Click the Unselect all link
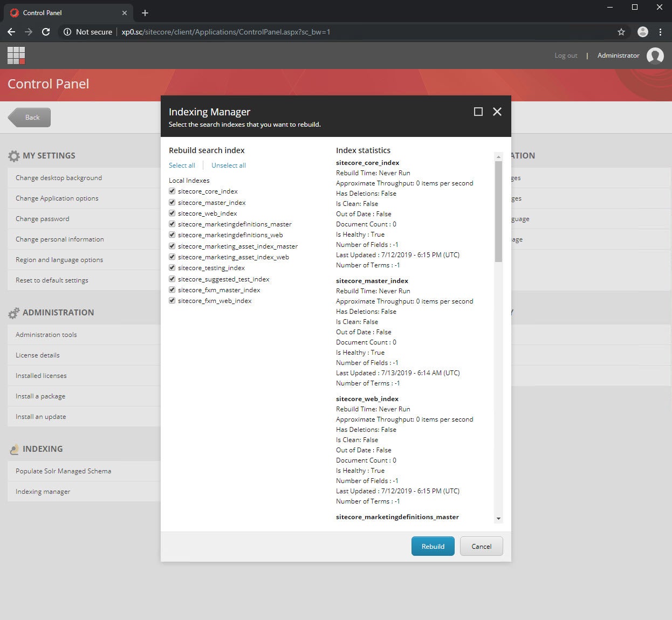The width and height of the screenshot is (672, 620). pos(228,166)
